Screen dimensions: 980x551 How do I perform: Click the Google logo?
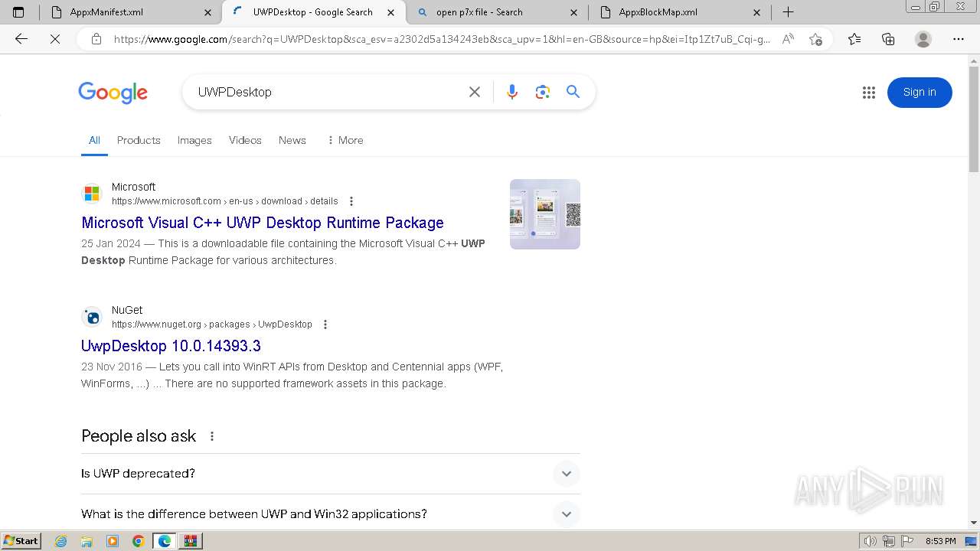pyautogui.click(x=113, y=93)
